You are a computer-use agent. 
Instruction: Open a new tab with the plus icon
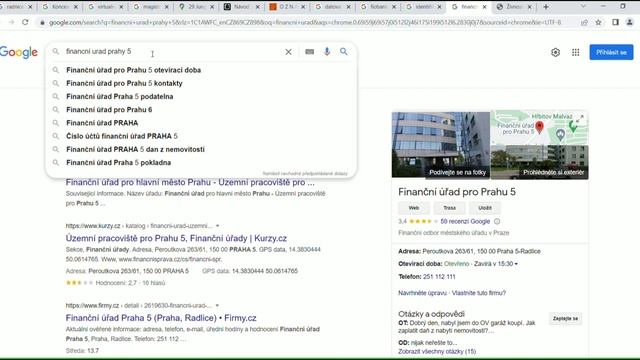[546, 7]
